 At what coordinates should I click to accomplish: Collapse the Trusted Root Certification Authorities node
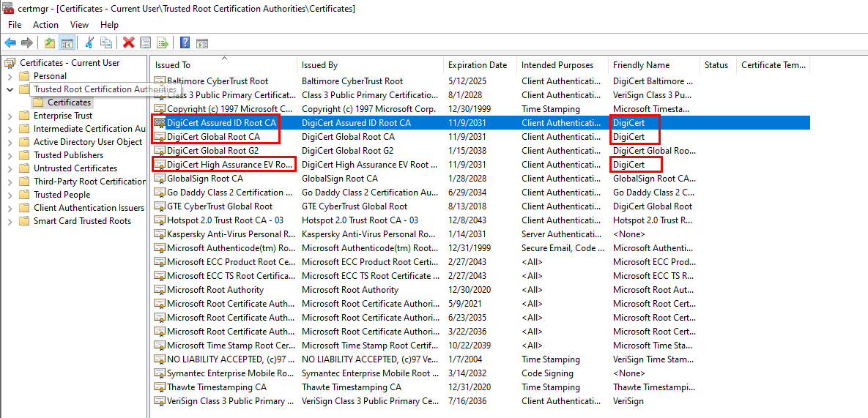[10, 89]
